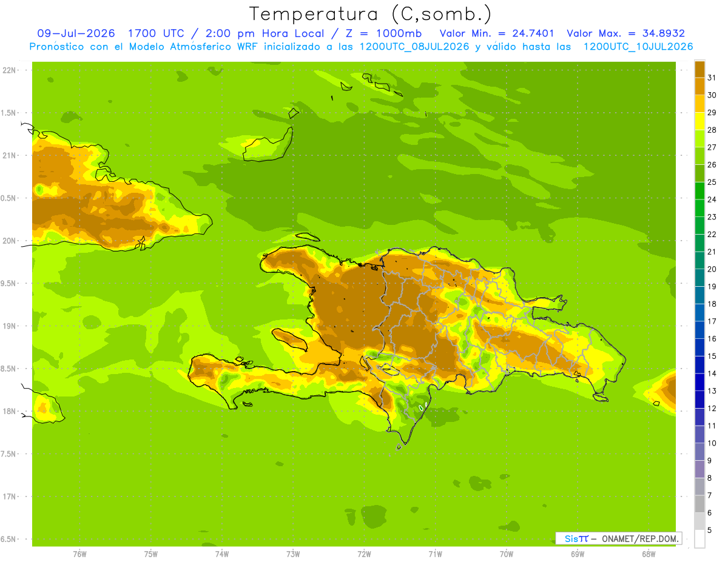
Task: Click the colorbar segment between 29 and 30
Action: (x=699, y=104)
